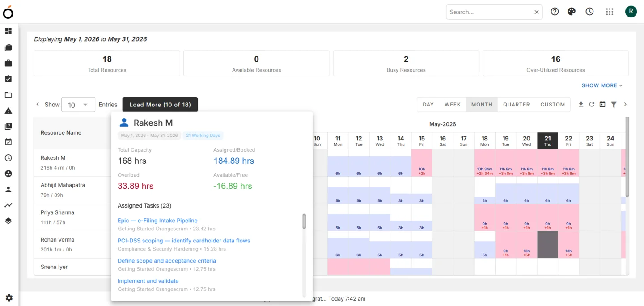
Task: Open the calendar date picker icon
Action: click(602, 104)
